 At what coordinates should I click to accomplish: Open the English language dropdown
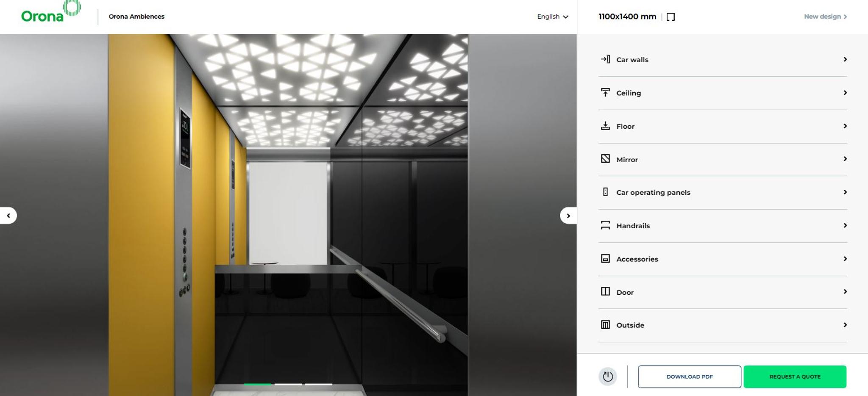pos(552,17)
